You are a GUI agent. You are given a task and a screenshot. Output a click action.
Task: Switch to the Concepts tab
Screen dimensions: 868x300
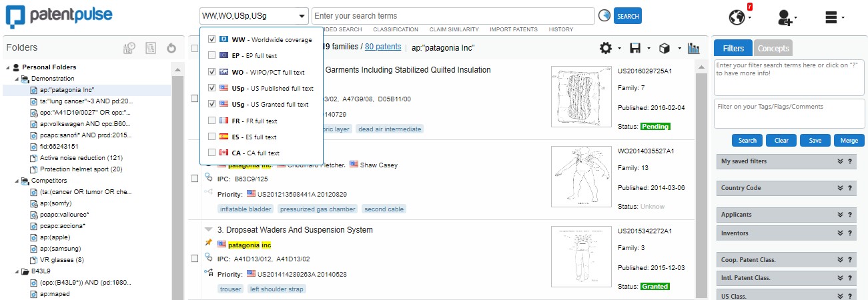coord(773,48)
